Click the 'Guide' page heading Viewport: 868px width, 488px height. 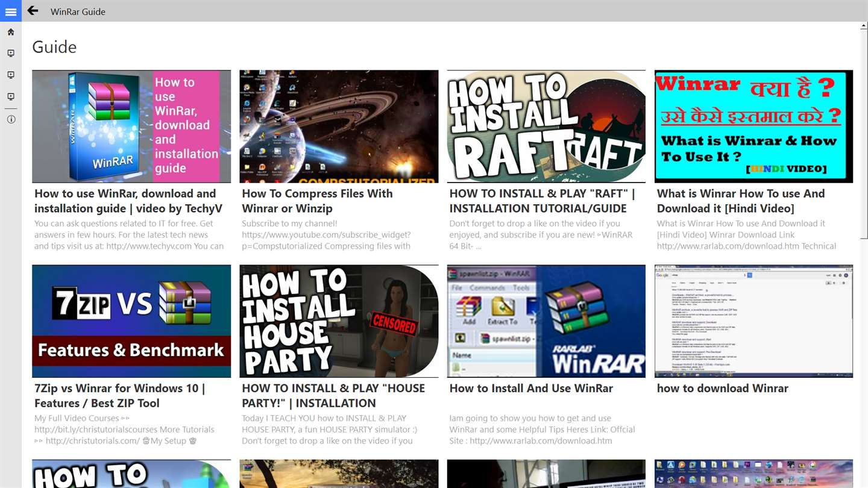54,47
